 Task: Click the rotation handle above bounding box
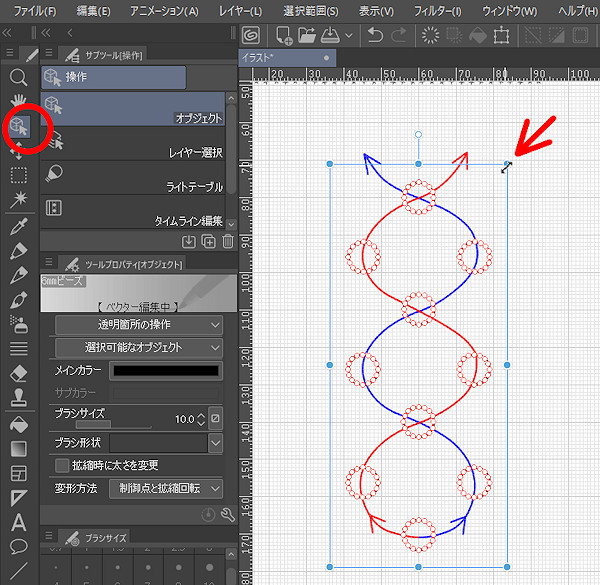(418, 135)
